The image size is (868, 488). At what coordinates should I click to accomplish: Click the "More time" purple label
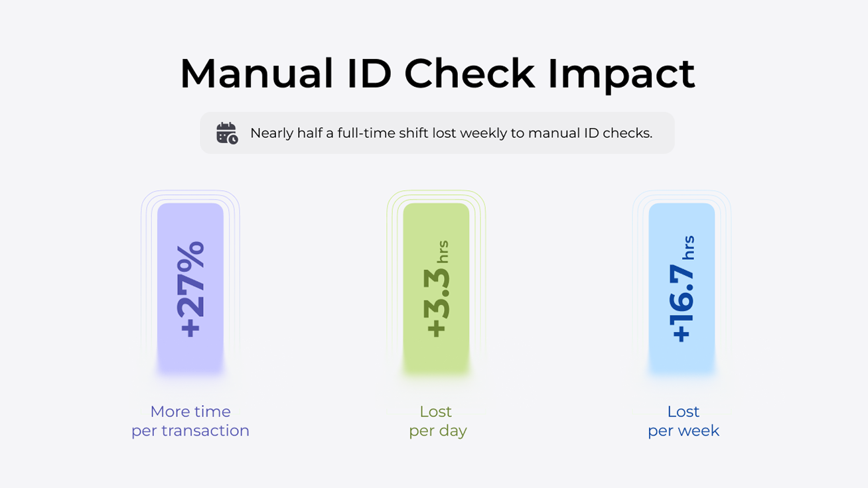tap(190, 412)
